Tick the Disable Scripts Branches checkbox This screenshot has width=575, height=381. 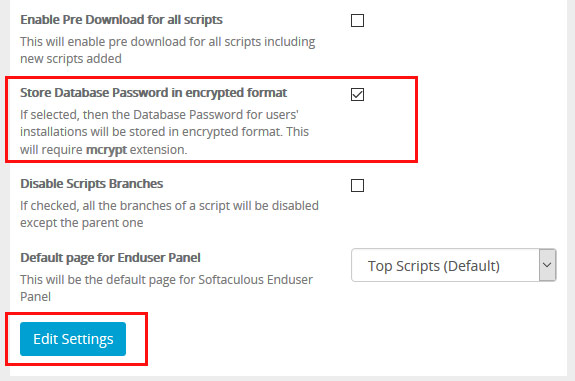[x=357, y=186]
